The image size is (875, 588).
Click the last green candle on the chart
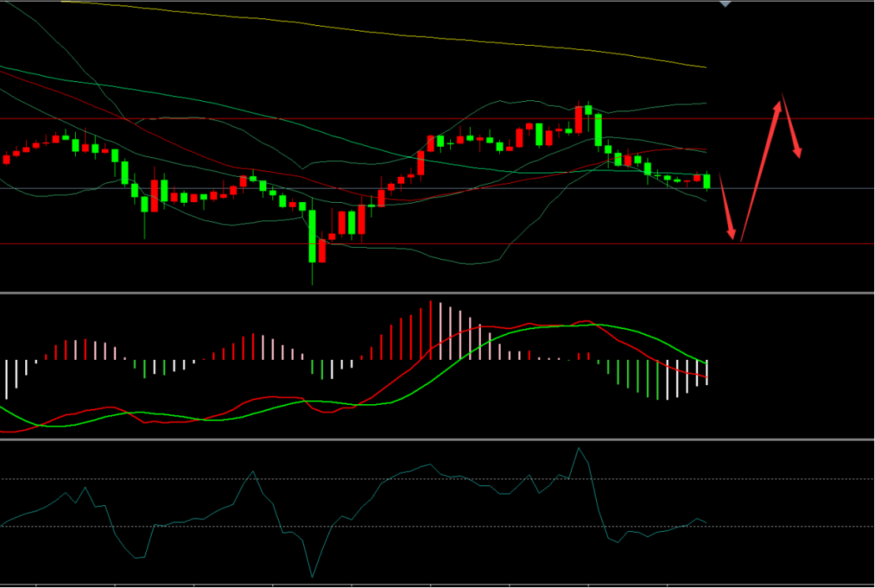707,182
